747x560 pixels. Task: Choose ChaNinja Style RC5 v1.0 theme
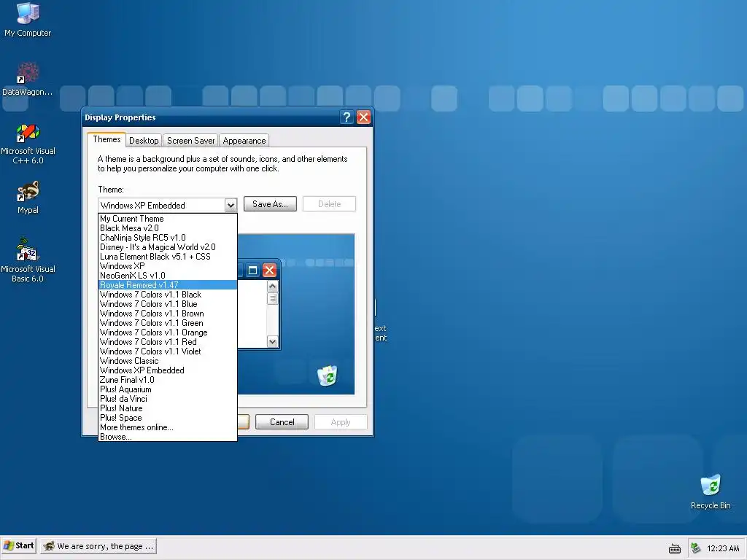click(168, 238)
